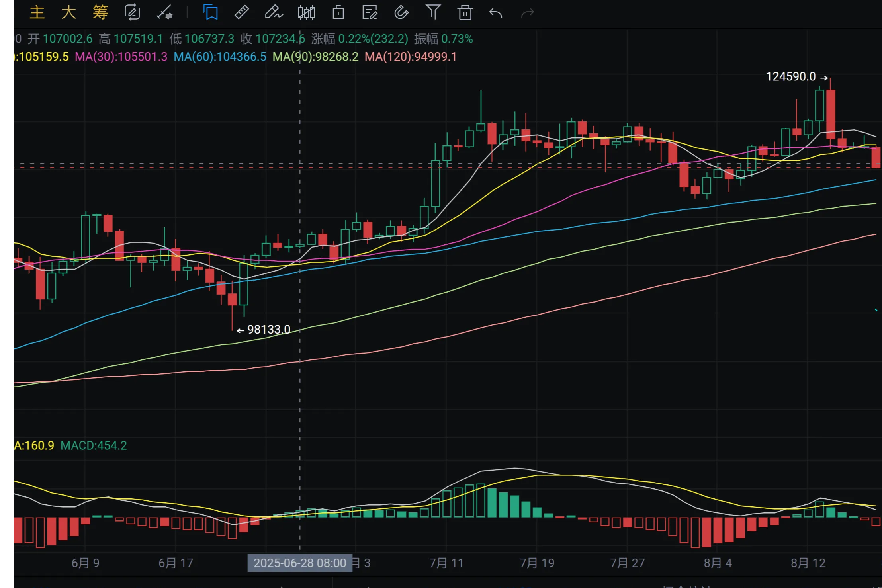Click the high price 107519.1
Screen dimensions: 882x588
click(x=138, y=39)
